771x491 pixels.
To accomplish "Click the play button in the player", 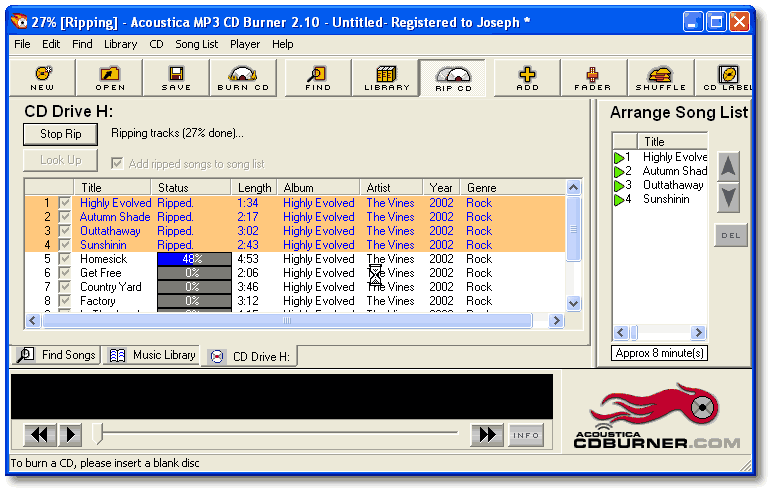I will (x=70, y=434).
